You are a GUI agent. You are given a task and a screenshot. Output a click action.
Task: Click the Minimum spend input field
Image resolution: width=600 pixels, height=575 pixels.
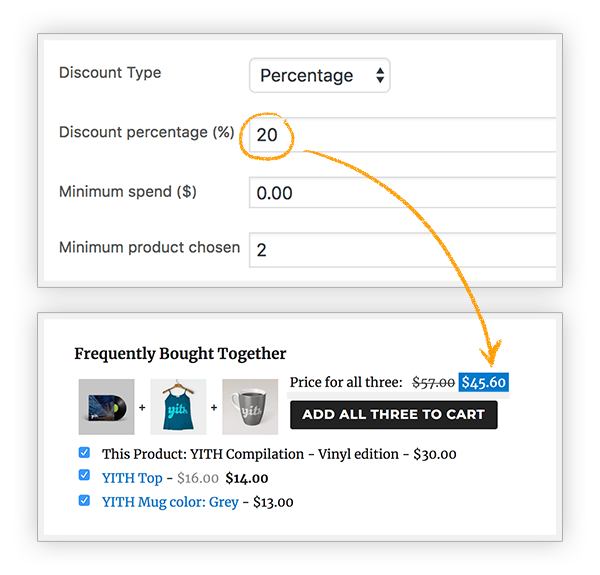coord(403,192)
